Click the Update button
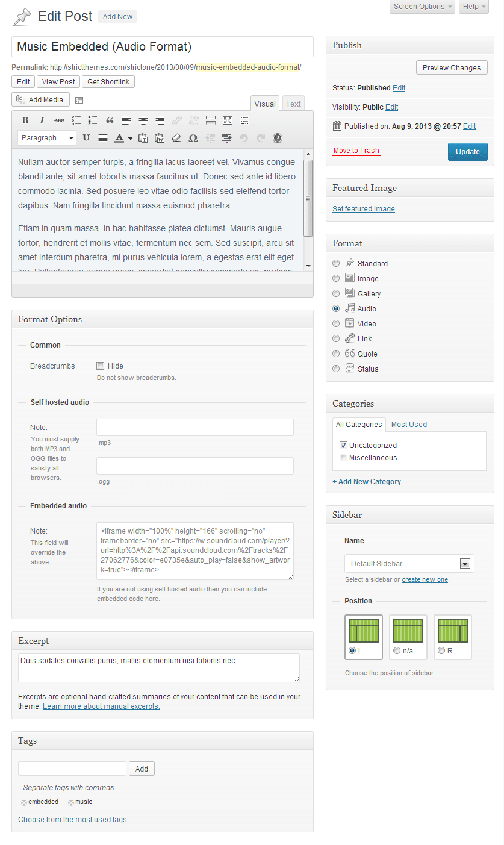The width and height of the screenshot is (504, 845). [x=467, y=152]
